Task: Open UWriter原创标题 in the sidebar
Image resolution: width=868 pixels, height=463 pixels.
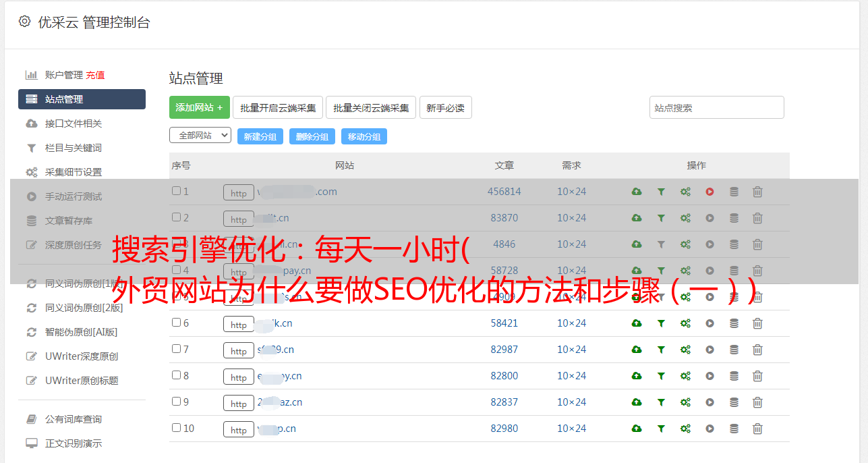Action: click(82, 381)
